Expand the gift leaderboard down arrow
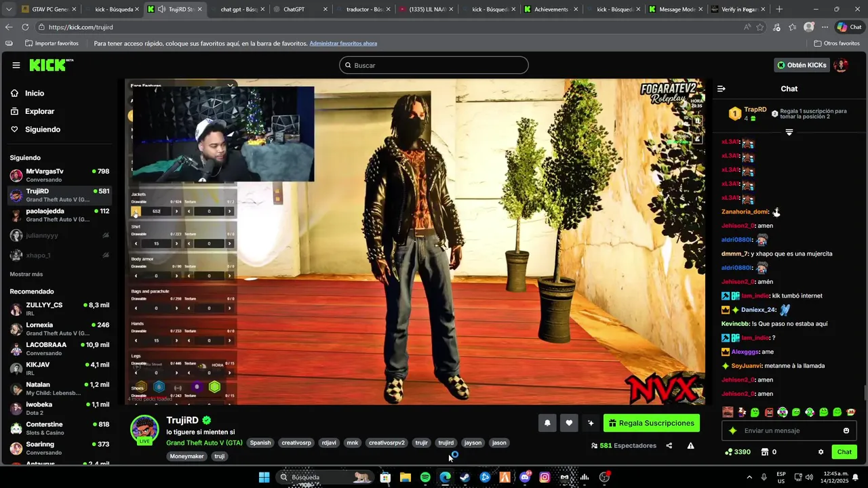The image size is (868, 488). (789, 132)
